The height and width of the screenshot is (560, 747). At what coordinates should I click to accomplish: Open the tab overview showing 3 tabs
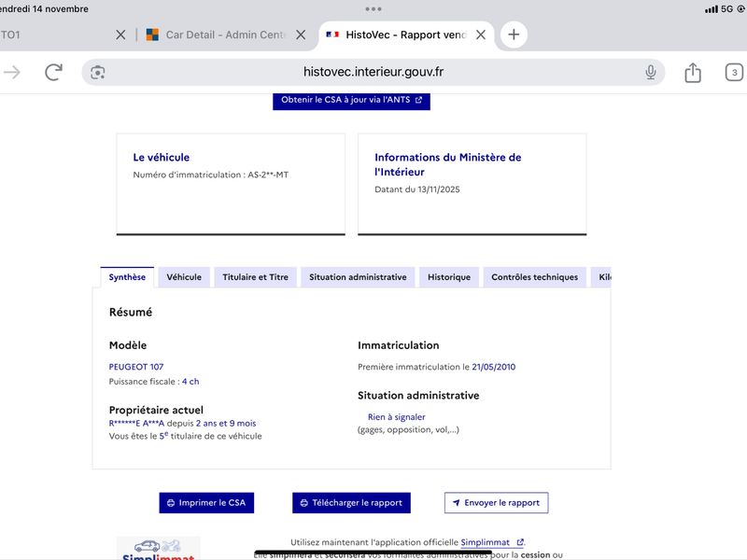point(734,73)
